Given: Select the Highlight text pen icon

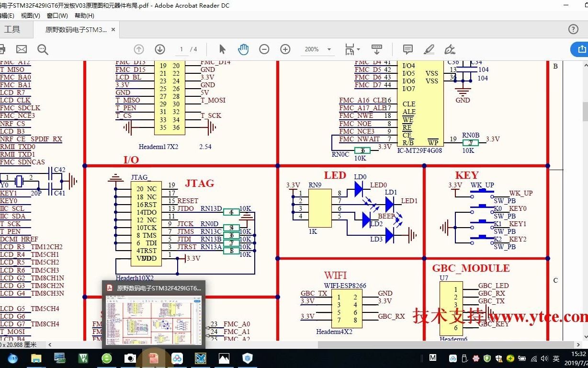Looking at the screenshot, I should coord(429,49).
